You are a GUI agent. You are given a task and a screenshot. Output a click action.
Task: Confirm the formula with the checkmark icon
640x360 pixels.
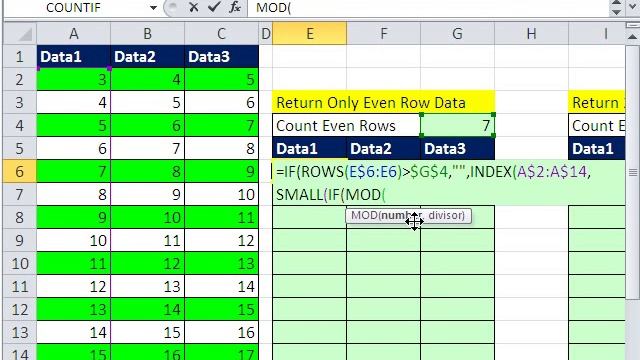[214, 7]
